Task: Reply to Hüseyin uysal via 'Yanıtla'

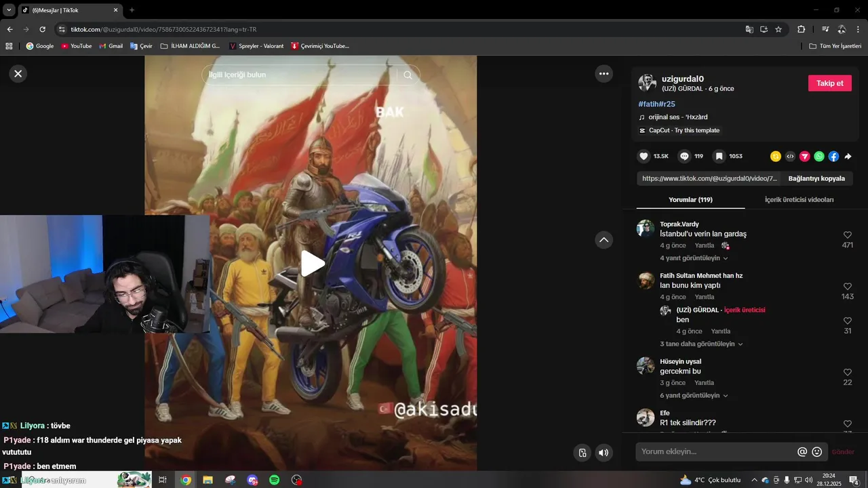Action: [x=705, y=383]
